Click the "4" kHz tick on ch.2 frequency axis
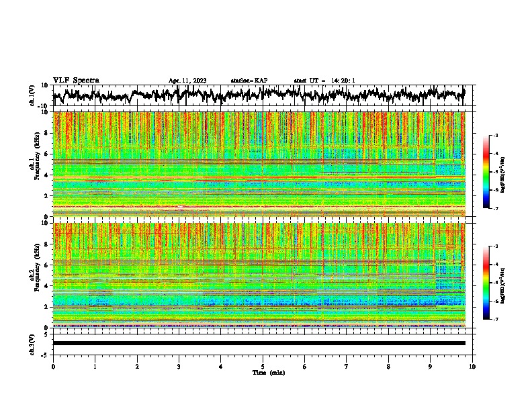 pyautogui.click(x=46, y=286)
